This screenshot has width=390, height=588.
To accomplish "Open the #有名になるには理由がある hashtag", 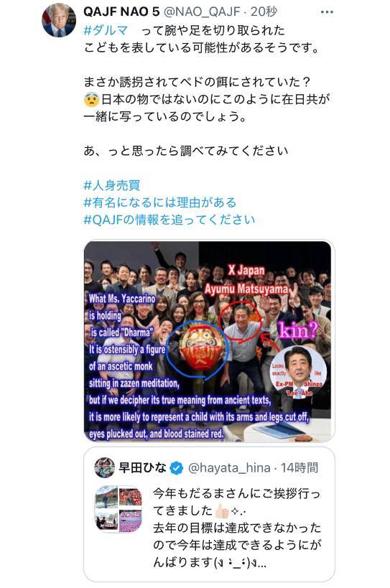I will pyautogui.click(x=159, y=202).
